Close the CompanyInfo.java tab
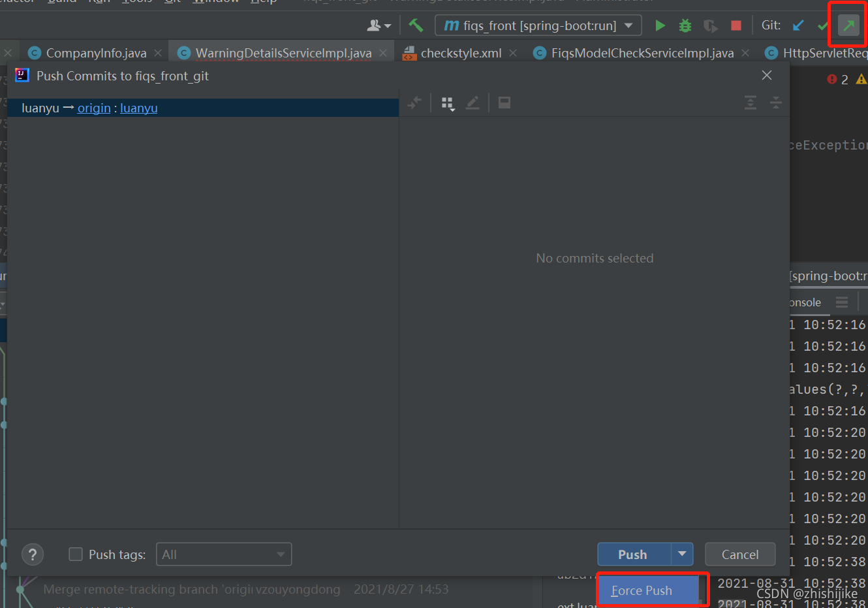The width and height of the screenshot is (868, 608). pyautogui.click(x=158, y=53)
